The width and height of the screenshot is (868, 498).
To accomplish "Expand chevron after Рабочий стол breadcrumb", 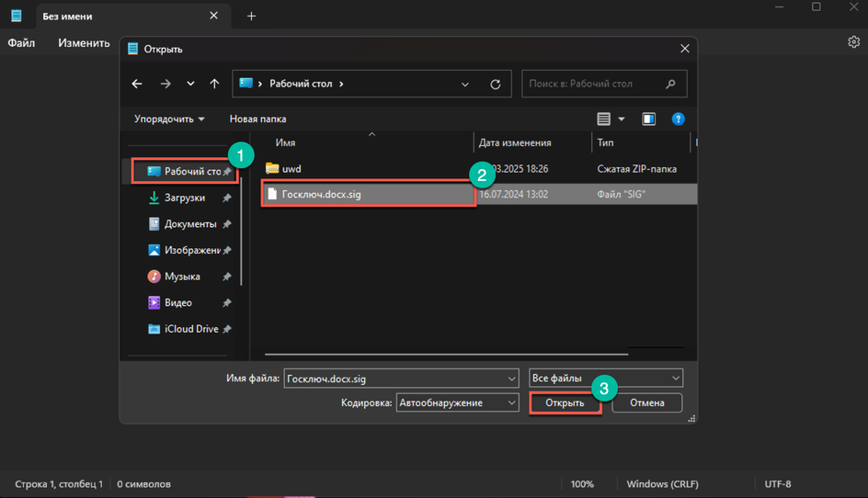I will point(341,84).
